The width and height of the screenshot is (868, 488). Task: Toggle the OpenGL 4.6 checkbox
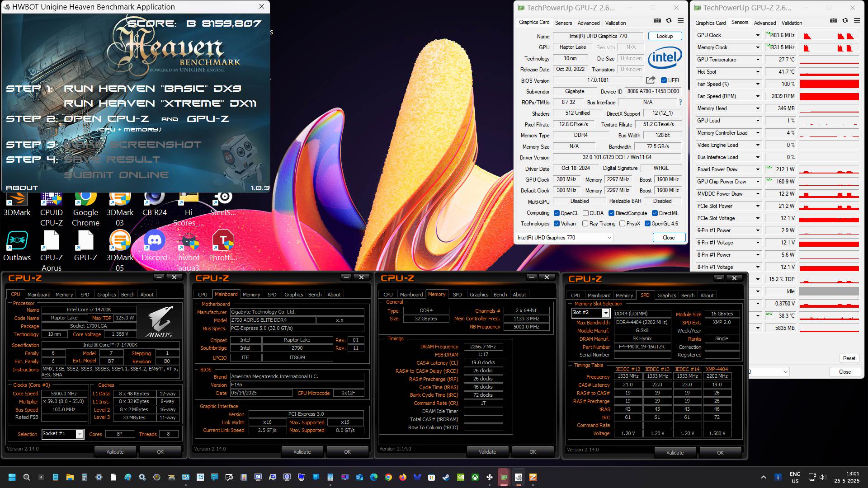647,224
